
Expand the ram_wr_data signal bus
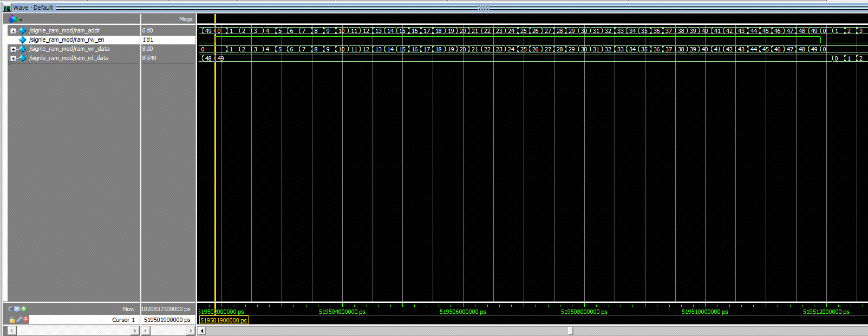pyautogui.click(x=13, y=49)
